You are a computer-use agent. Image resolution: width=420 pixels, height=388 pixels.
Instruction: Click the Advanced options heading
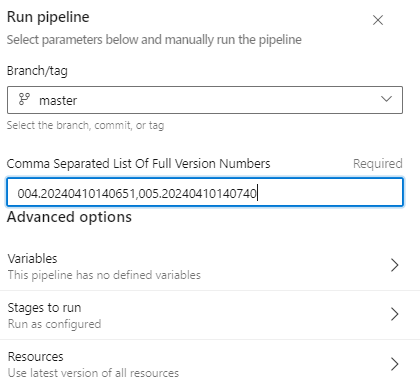click(x=69, y=217)
